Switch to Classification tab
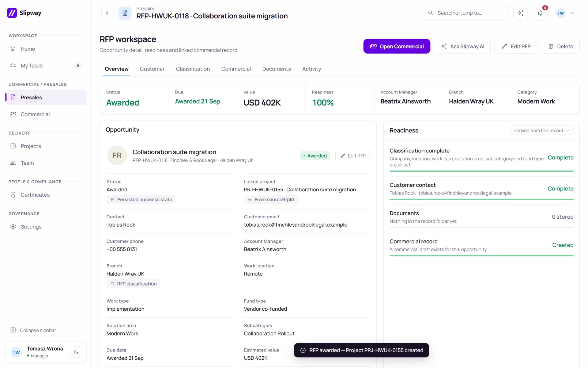 [x=193, y=69]
